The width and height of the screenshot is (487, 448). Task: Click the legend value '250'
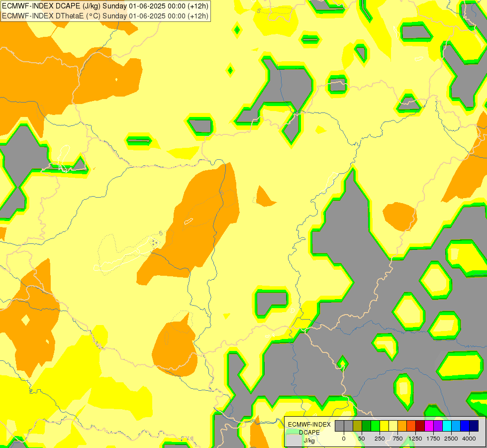(380, 439)
